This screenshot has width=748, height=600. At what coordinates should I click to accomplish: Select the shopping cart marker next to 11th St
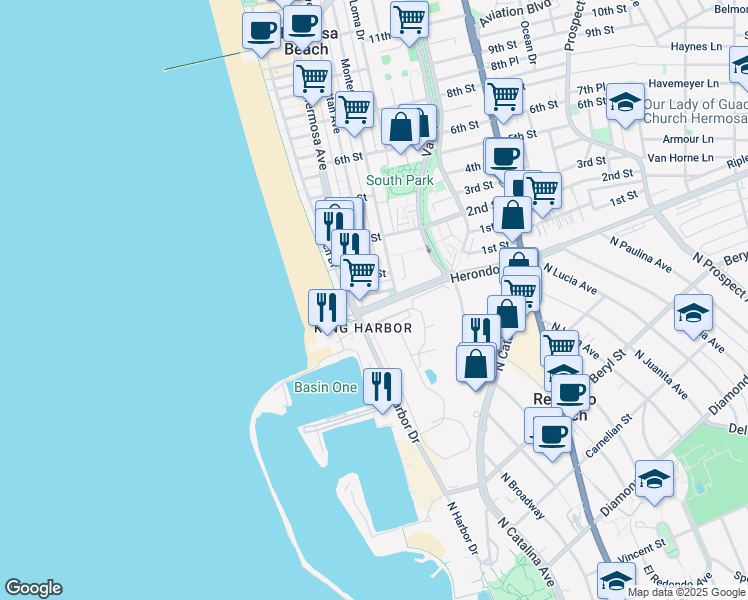click(x=409, y=23)
